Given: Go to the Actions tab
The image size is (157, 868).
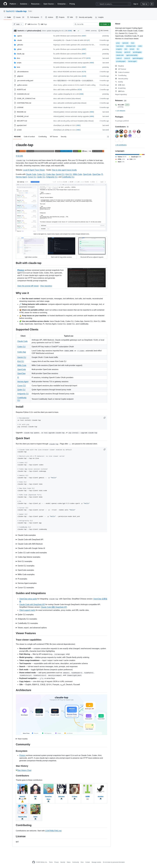Looking at the screenshot, I should click(x=49, y=17).
